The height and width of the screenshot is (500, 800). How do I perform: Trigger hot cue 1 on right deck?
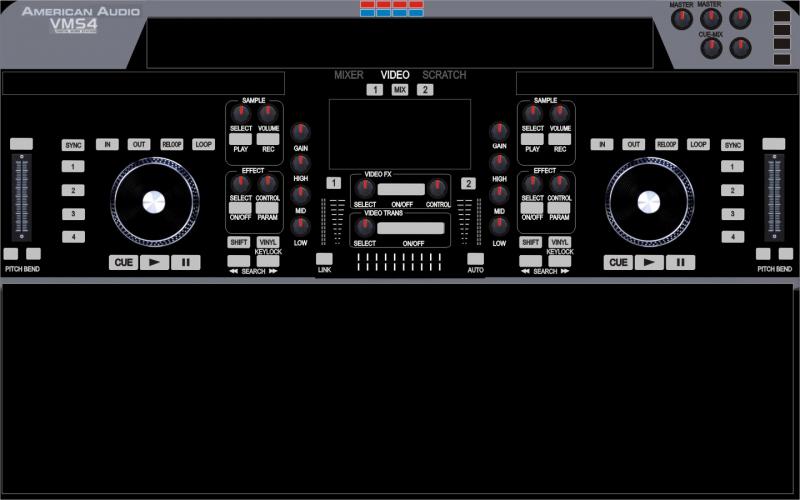coord(733,166)
